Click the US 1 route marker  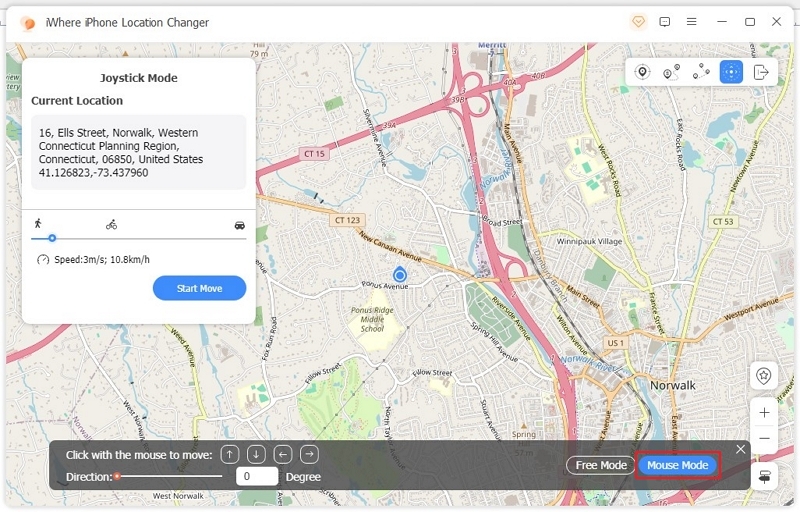615,343
